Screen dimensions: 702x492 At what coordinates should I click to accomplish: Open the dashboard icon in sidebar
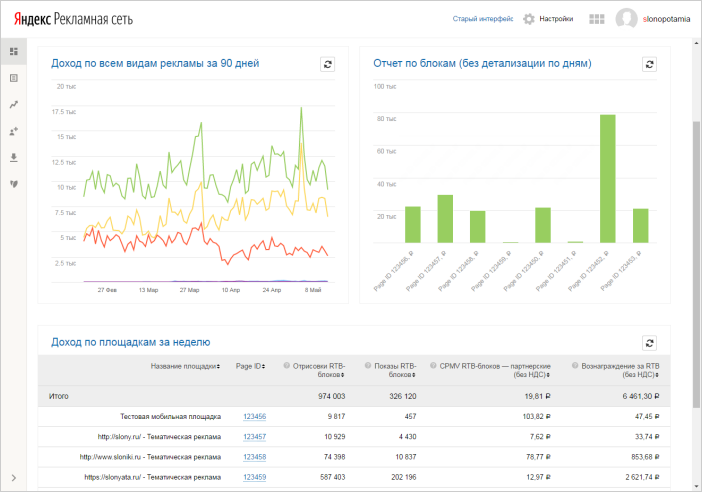pos(14,51)
